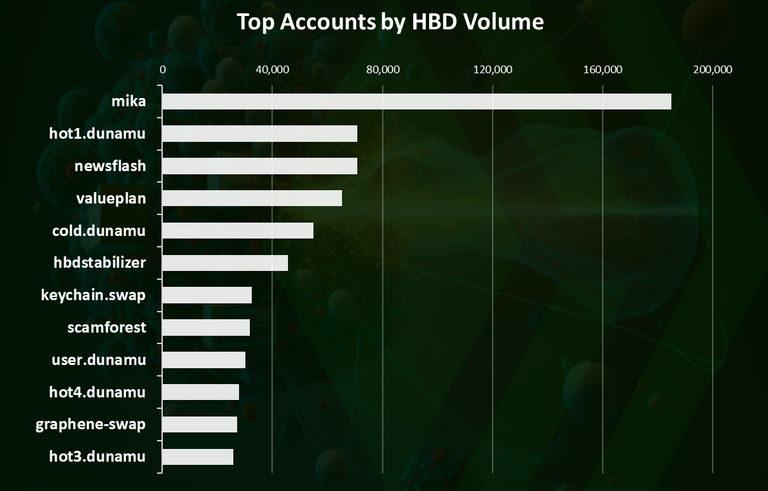Click the chart title 'Top Accounts by HBD Volume'
Image resolution: width=768 pixels, height=491 pixels.
tap(390, 22)
